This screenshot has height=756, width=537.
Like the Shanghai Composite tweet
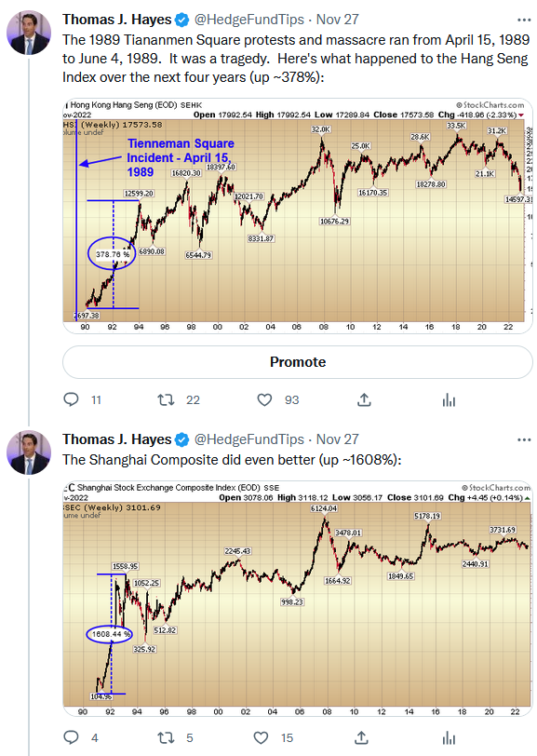click(x=261, y=737)
